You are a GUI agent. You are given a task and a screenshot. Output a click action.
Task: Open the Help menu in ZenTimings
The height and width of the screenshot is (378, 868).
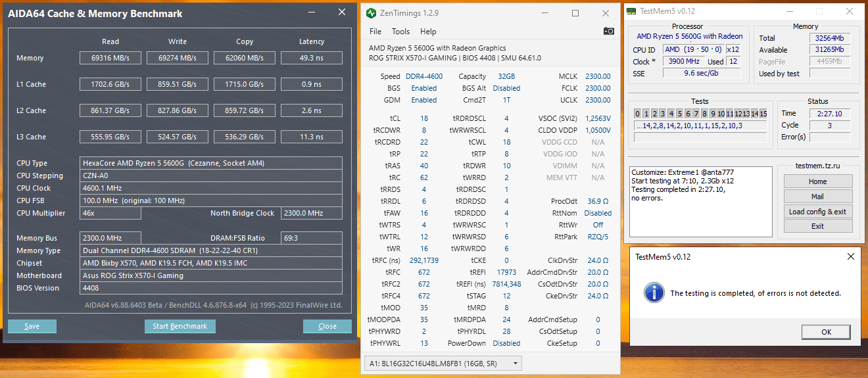(428, 31)
